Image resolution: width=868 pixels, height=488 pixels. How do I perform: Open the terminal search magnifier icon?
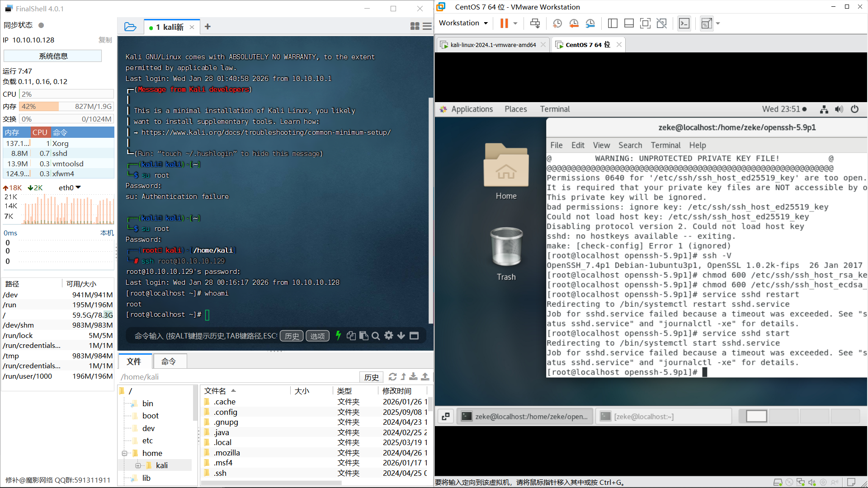coord(376,336)
